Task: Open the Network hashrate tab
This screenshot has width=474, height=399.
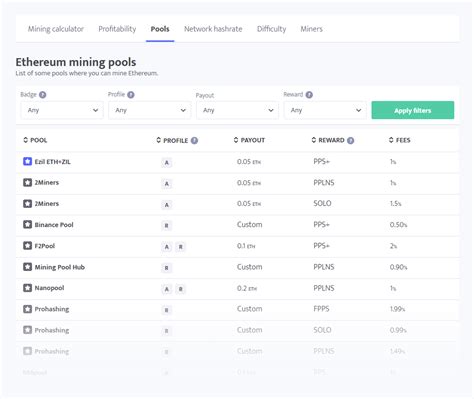Action: [x=213, y=29]
